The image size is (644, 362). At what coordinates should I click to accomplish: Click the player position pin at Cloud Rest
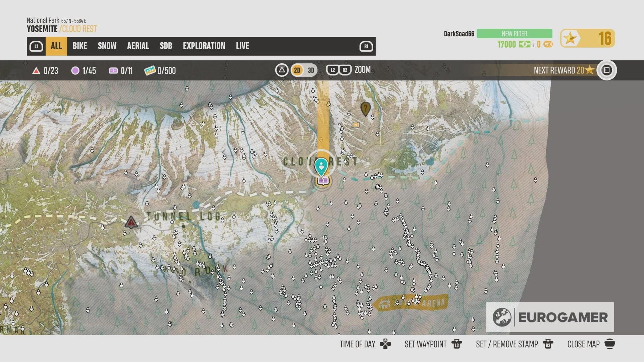tap(322, 165)
